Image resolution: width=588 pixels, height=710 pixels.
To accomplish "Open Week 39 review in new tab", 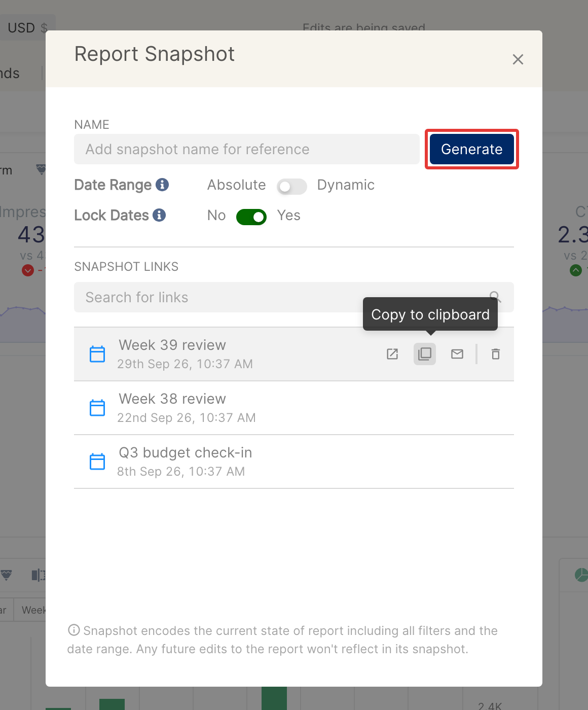I will [392, 354].
